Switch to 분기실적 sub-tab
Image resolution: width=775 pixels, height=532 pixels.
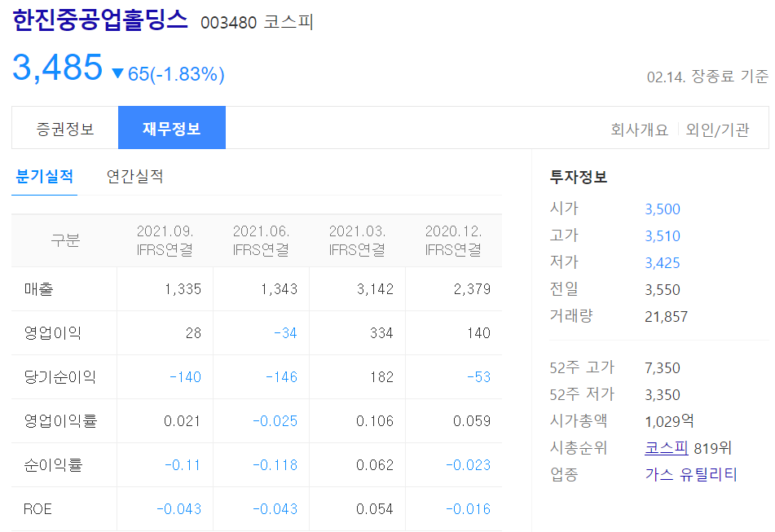[45, 177]
